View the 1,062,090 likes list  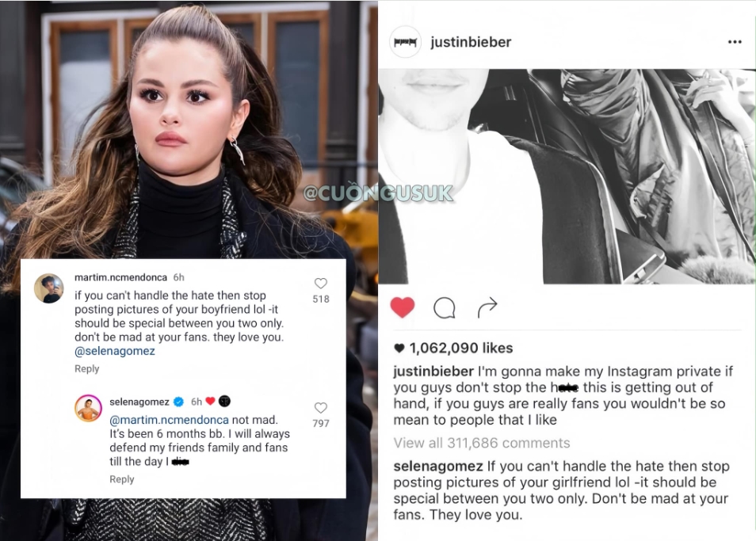click(x=453, y=348)
